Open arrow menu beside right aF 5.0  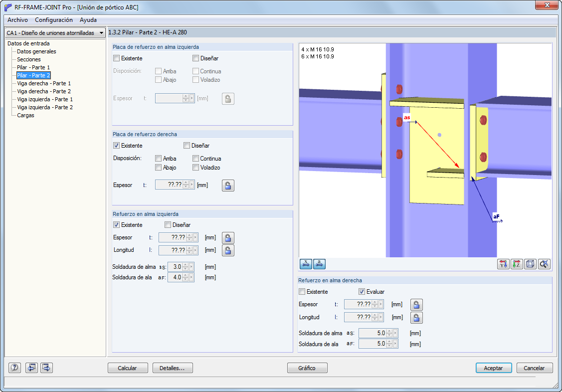tap(396, 344)
